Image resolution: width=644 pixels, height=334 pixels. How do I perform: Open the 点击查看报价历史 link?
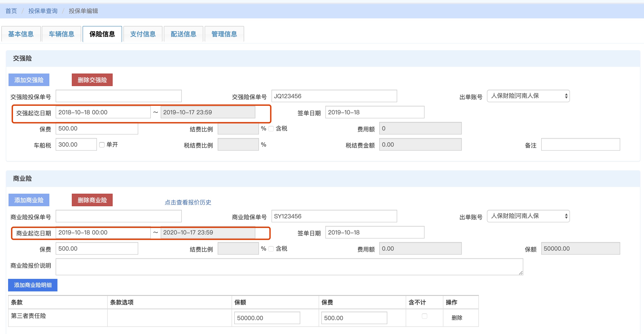(188, 202)
